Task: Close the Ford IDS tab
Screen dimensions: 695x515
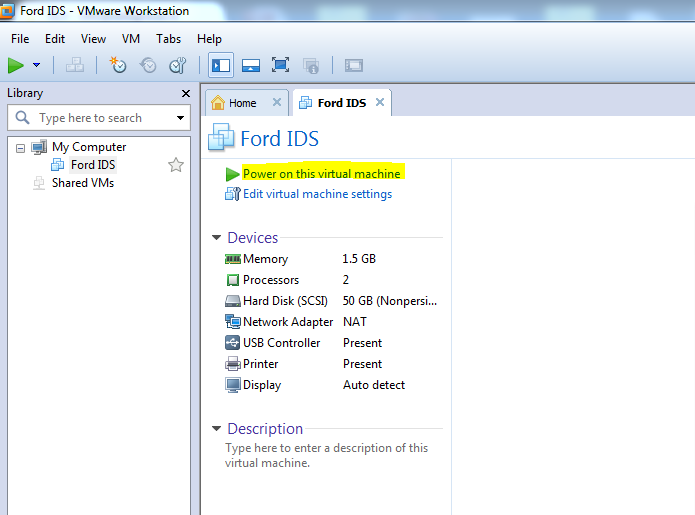Action: tap(380, 102)
